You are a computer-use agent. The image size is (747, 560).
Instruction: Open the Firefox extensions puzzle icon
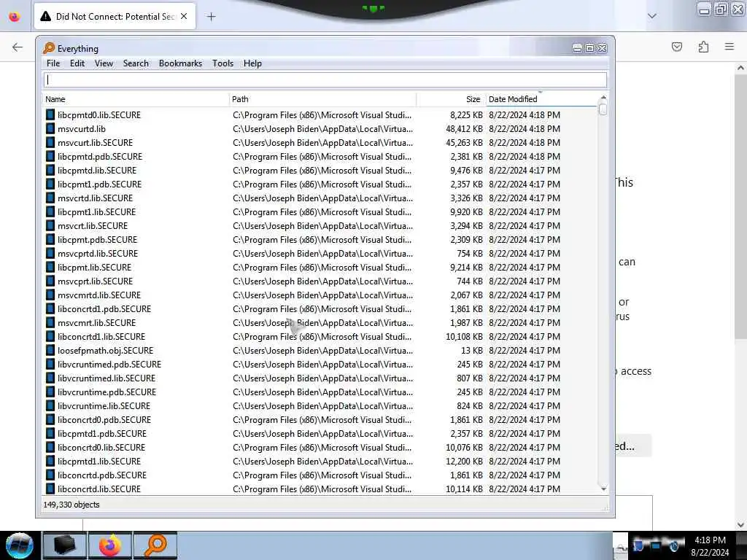703,47
